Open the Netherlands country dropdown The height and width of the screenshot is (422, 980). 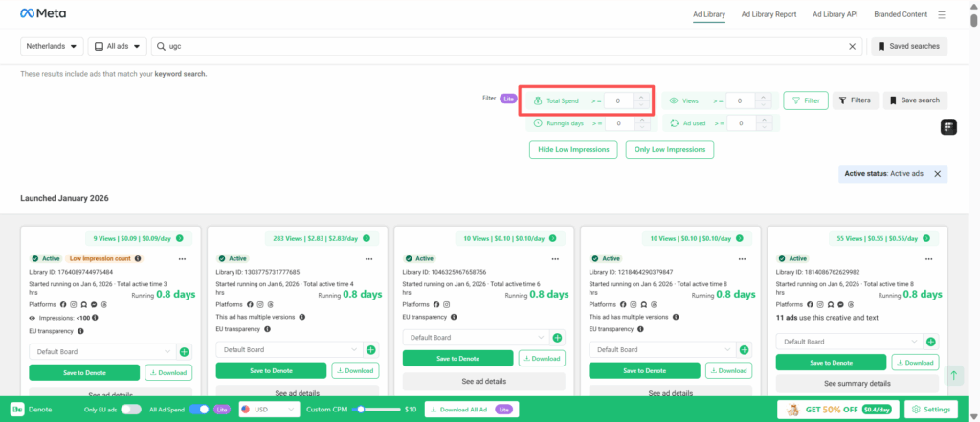(x=52, y=46)
